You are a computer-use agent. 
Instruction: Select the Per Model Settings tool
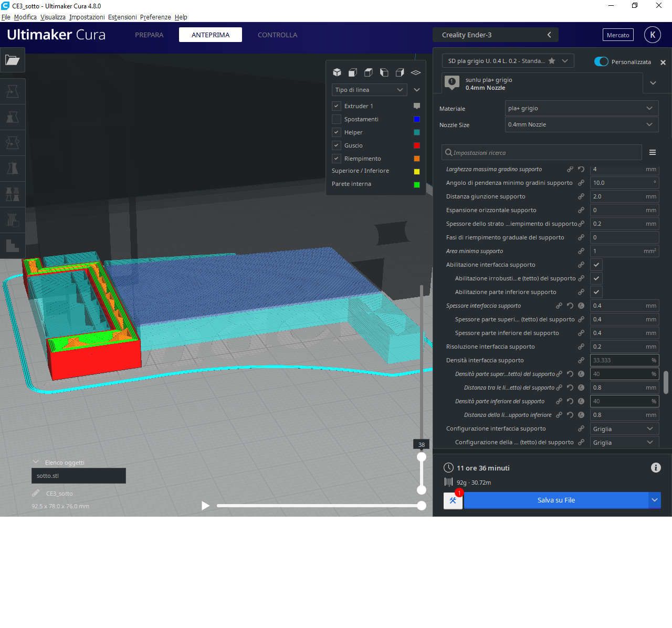[13, 194]
